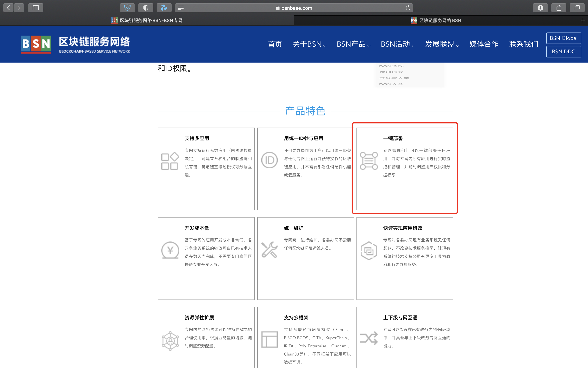Reload the bsnbase.com page
This screenshot has height=368, width=588.
408,8
